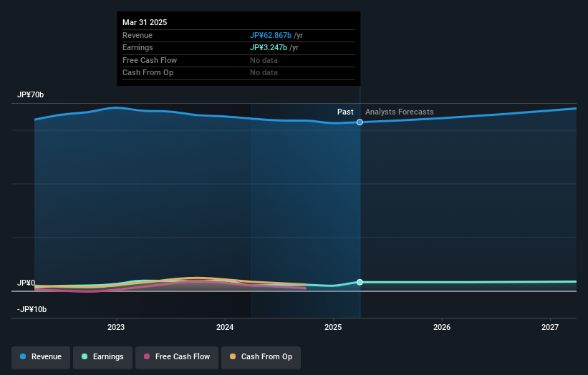This screenshot has height=375, width=588.
Task: Click the Revenue row label in tooltip
Action: pos(138,35)
